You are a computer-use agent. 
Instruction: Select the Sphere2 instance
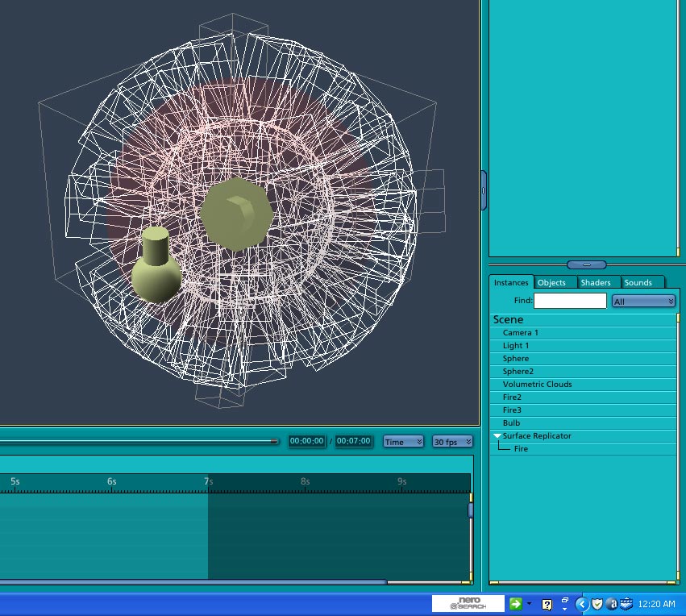[x=583, y=372]
